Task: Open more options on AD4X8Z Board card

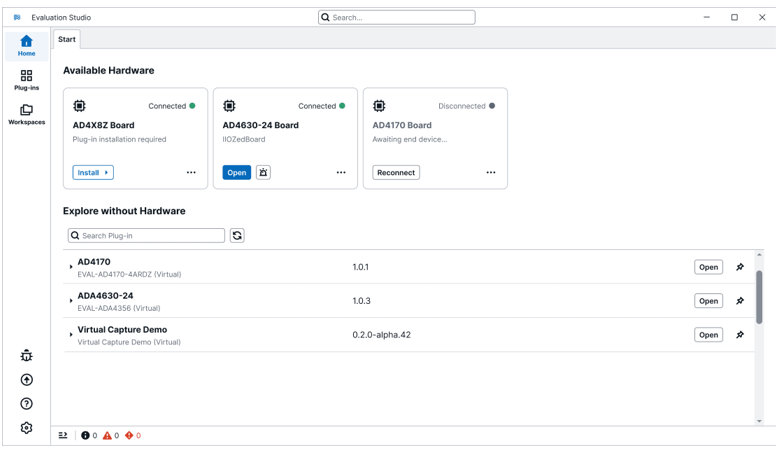Action: pyautogui.click(x=191, y=172)
